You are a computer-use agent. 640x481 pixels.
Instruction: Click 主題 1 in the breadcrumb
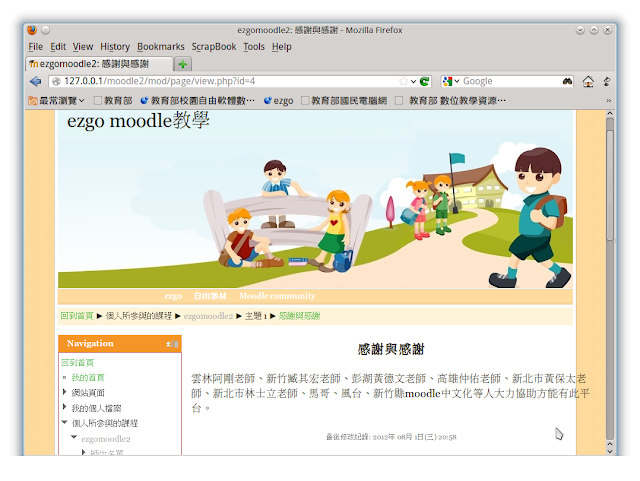[x=256, y=316]
